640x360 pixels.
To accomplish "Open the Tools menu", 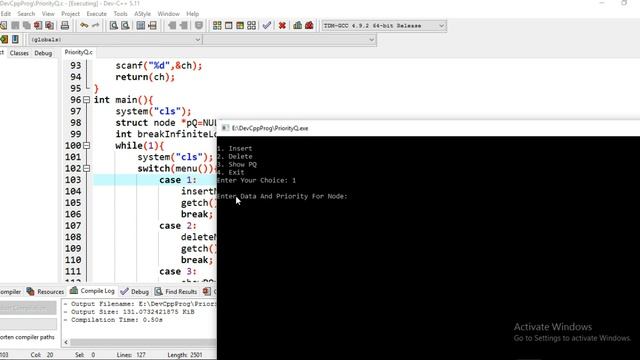I will point(120,14).
